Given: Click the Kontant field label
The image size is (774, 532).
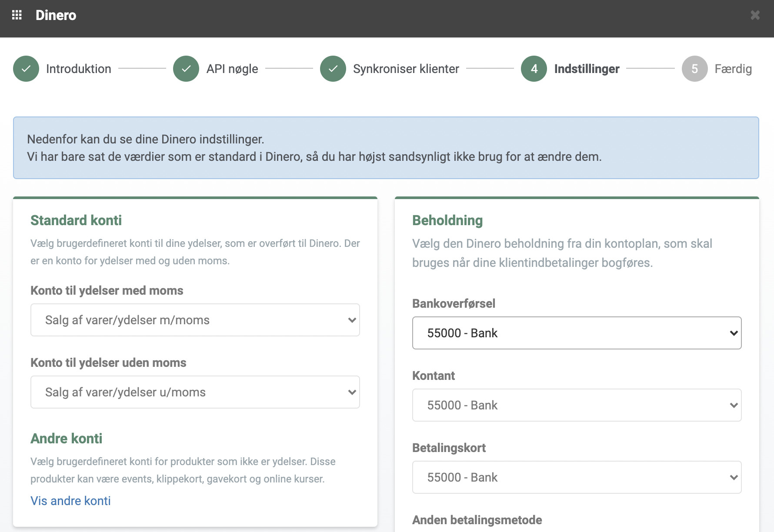Looking at the screenshot, I should click(434, 376).
